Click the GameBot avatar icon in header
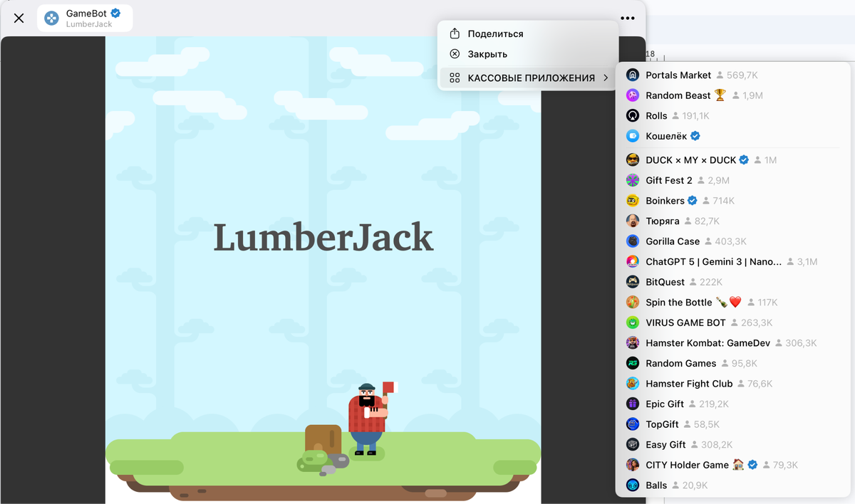The image size is (855, 504). tap(51, 18)
